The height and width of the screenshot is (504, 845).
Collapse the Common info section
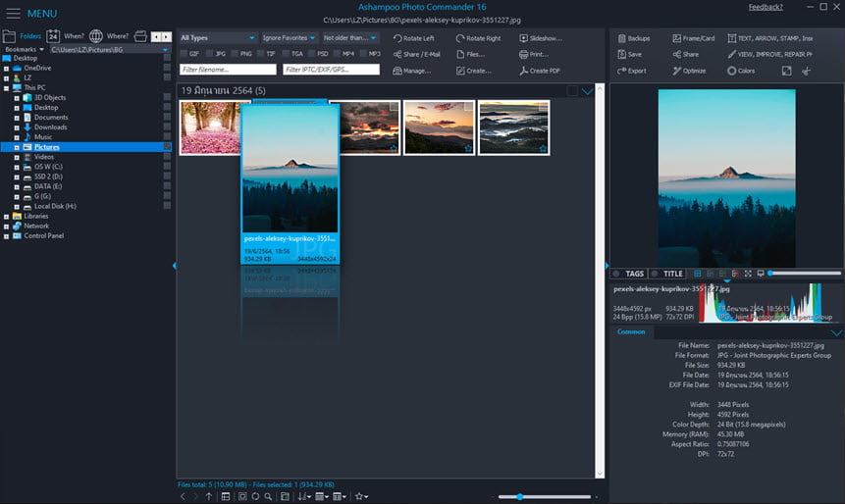pyautogui.click(x=836, y=332)
